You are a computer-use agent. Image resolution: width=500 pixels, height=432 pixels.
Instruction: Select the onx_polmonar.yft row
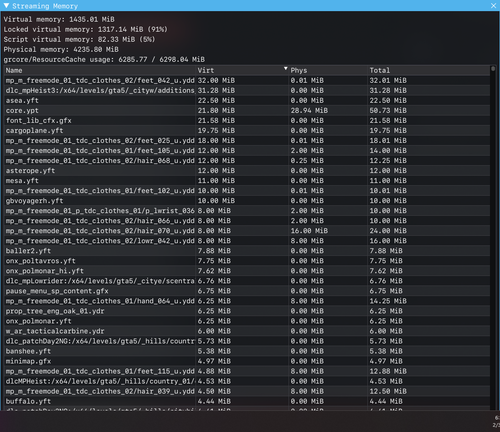(247, 321)
